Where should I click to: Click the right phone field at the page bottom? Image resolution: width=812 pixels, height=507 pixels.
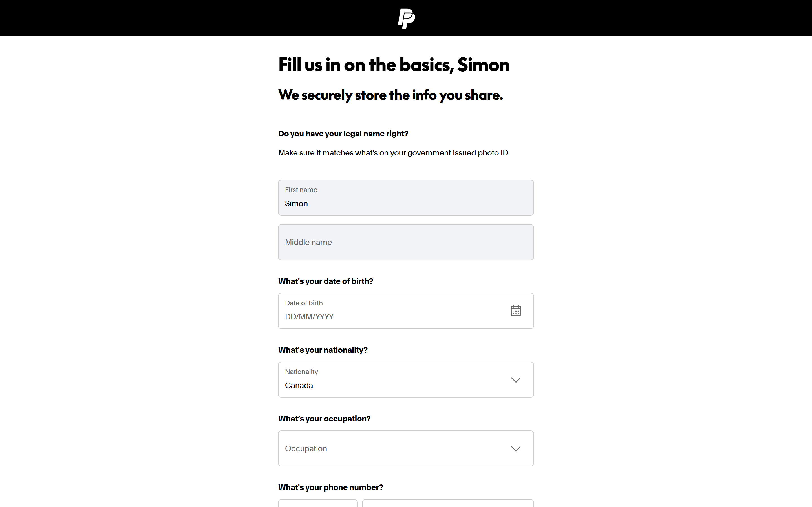pos(448,503)
